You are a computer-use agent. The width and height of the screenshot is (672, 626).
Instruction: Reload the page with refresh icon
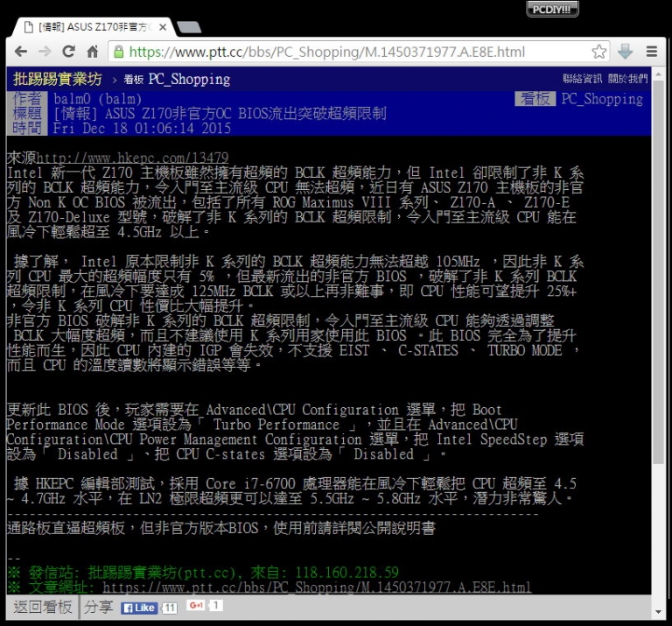pos(68,52)
